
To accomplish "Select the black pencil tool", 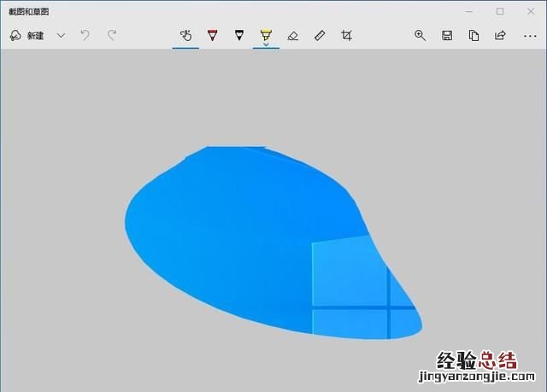I will click(x=239, y=35).
